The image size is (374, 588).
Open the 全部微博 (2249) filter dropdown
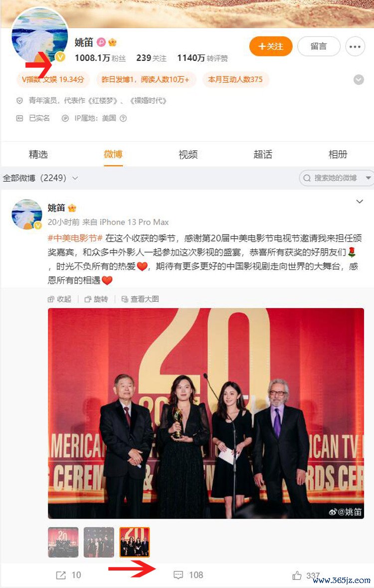click(40, 178)
